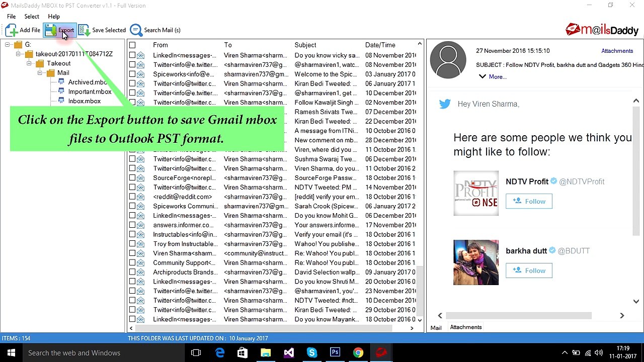Image resolution: width=644 pixels, height=362 pixels.
Task: Open the Help menu
Action: pos(54,17)
